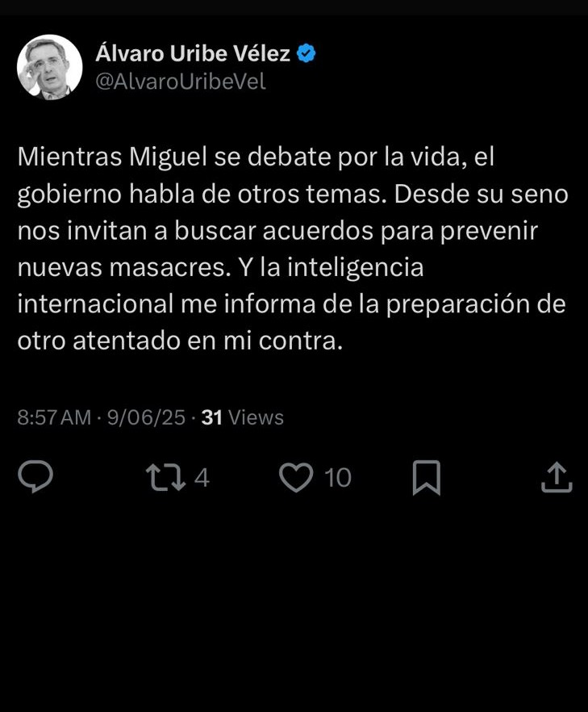Click the line internacional me informa
Image resolution: width=588 pixels, height=712 pixels.
292,304
